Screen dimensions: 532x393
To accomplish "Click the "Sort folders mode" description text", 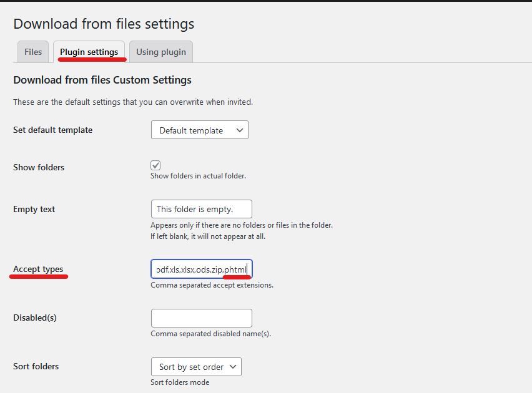I will coord(180,382).
